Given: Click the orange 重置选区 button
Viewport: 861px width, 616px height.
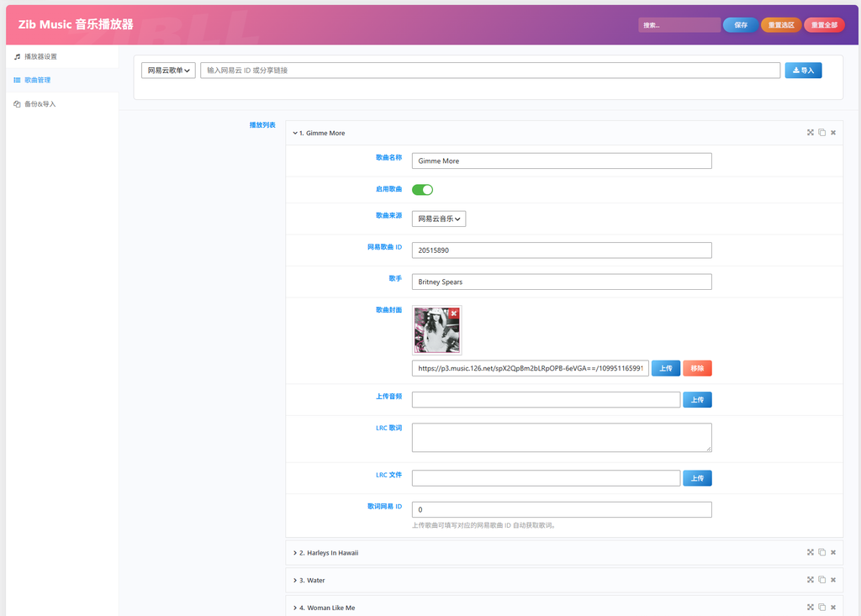Looking at the screenshot, I should [x=781, y=24].
